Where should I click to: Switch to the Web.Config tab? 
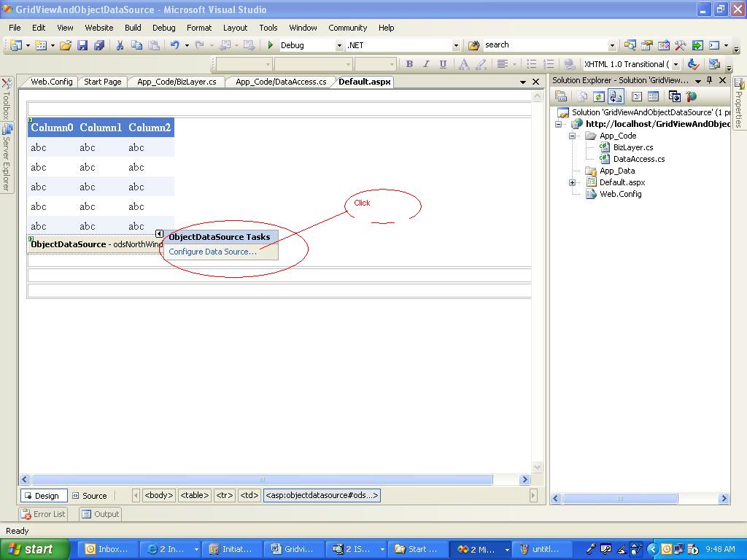(x=52, y=82)
